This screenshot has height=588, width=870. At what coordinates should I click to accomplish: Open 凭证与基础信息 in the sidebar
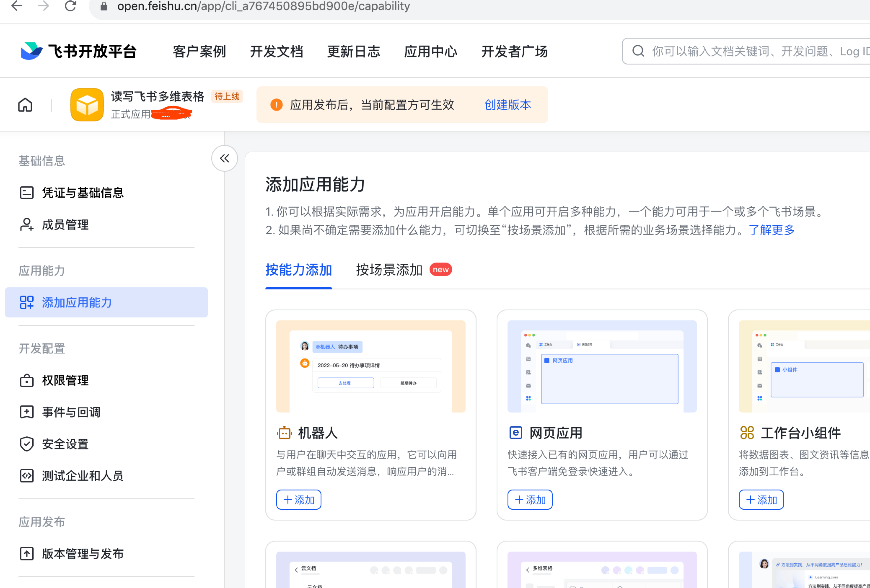point(82,193)
